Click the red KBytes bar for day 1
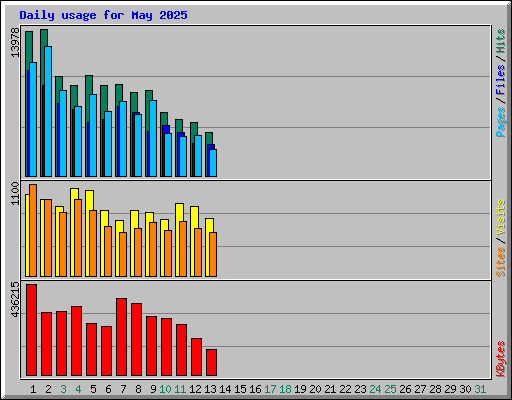Viewport: 512px width, 400px height. pyautogui.click(x=31, y=330)
